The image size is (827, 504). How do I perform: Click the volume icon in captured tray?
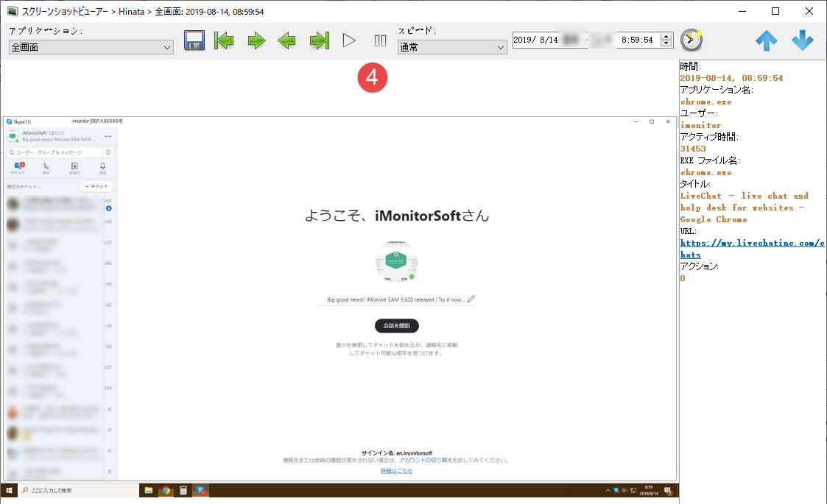pos(625,490)
